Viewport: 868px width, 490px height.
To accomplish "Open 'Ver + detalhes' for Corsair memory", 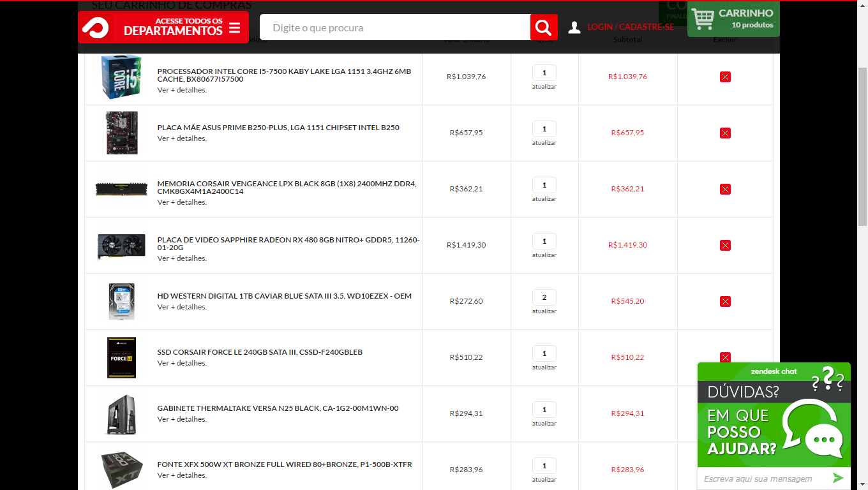I will click(182, 202).
